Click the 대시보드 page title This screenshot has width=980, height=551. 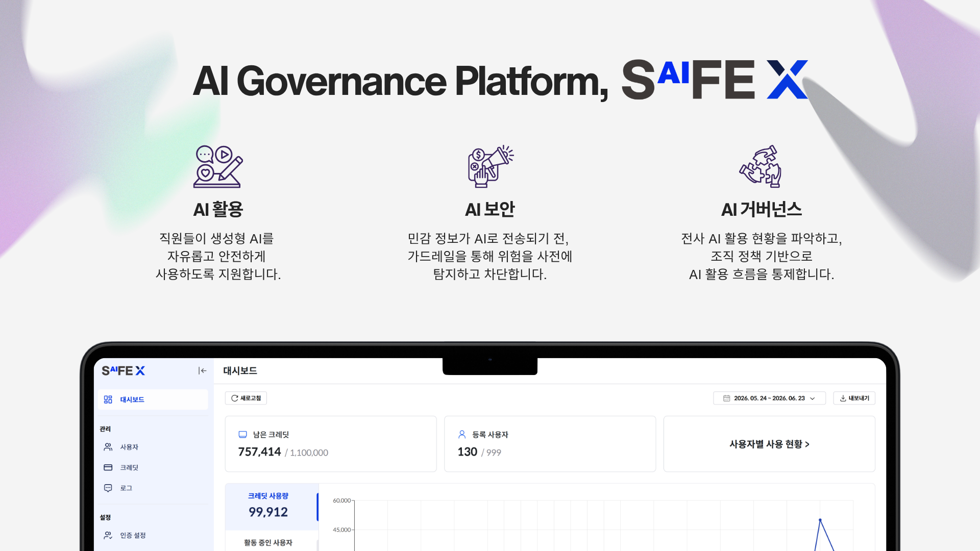pyautogui.click(x=240, y=371)
